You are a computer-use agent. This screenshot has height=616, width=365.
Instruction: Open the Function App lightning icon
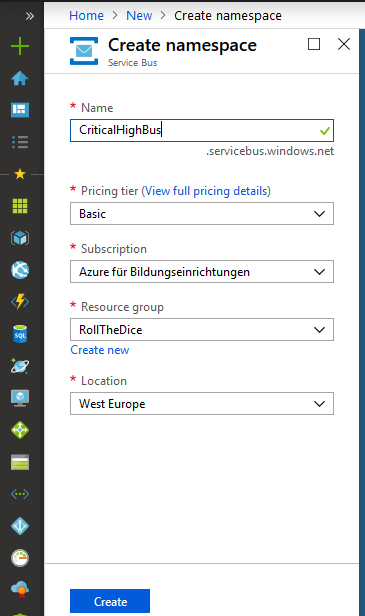pos(20,301)
